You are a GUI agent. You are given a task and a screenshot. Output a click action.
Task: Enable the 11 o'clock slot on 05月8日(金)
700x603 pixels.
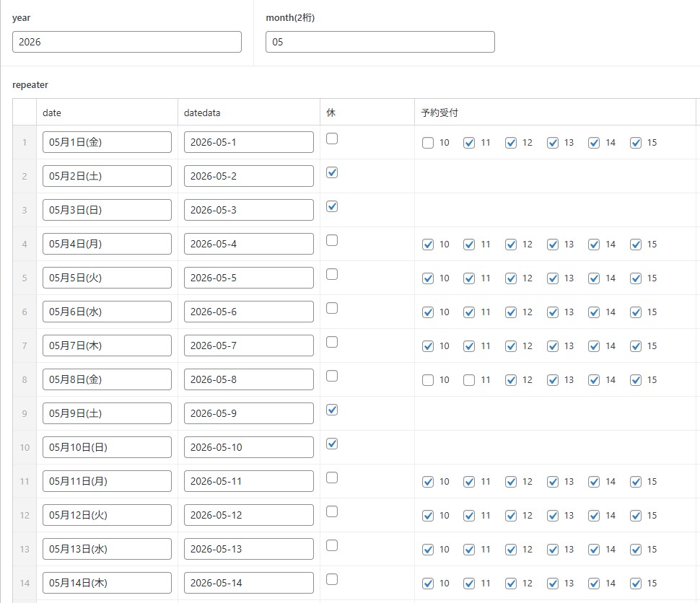469,380
